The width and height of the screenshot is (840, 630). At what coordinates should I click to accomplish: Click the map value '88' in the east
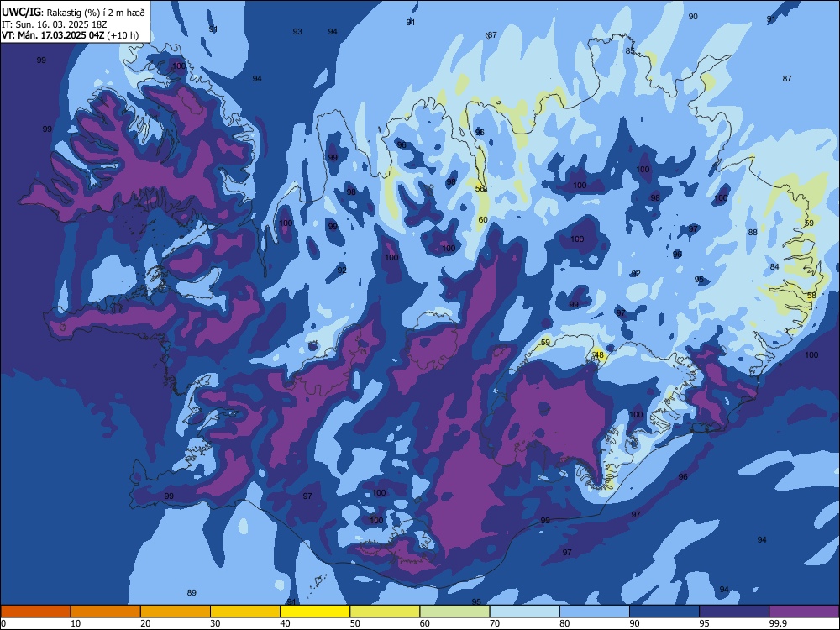[x=753, y=232]
